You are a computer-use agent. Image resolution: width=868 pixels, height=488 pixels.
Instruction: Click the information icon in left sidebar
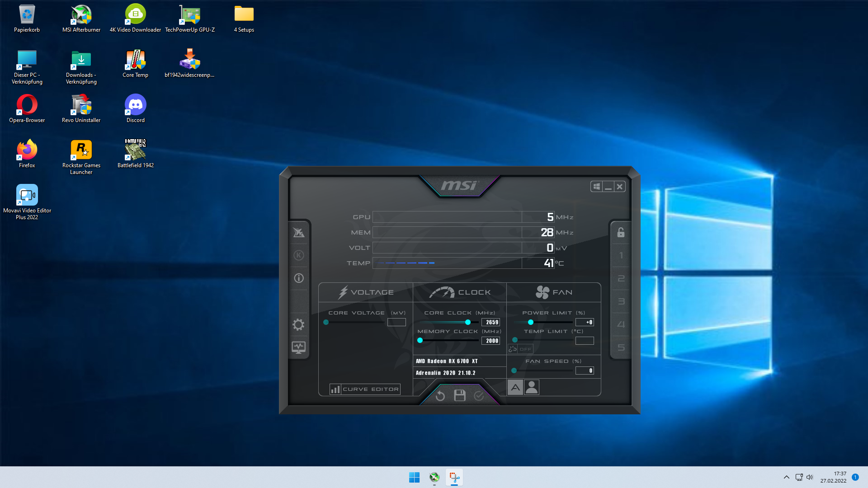pyautogui.click(x=298, y=278)
